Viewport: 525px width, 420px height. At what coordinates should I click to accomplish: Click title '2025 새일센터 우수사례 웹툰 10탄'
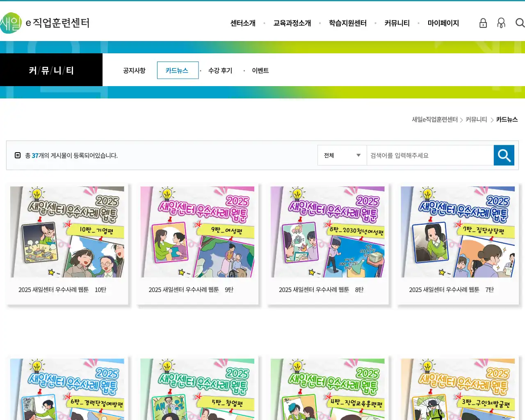(x=62, y=290)
